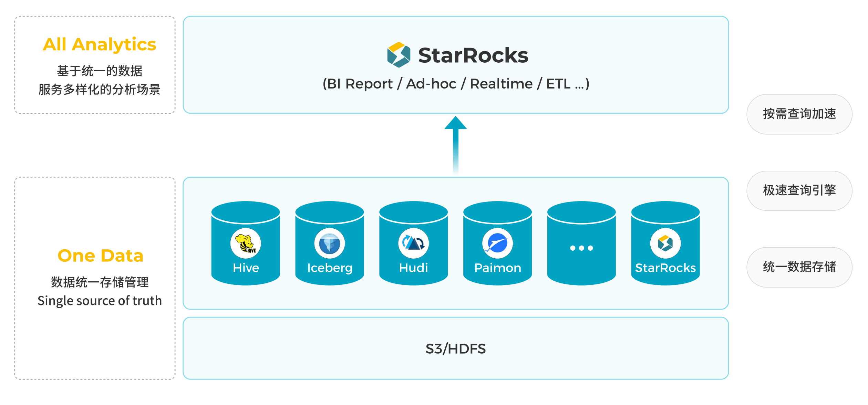Click the Paimon cylinder label

497,268
